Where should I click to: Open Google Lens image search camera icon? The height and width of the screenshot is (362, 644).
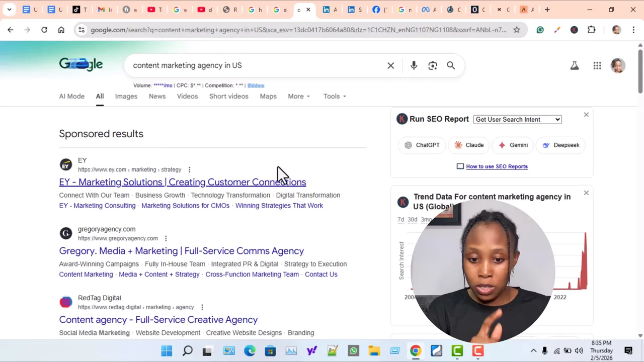pyautogui.click(x=432, y=65)
